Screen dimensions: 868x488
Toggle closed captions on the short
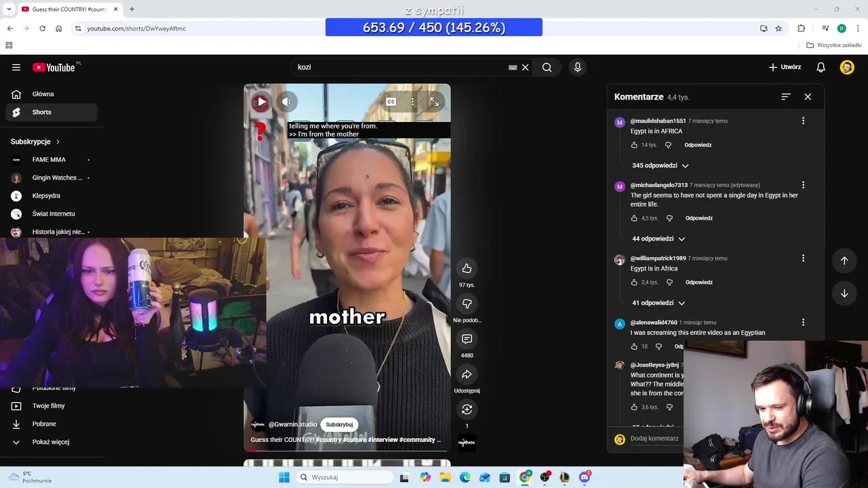[391, 102]
